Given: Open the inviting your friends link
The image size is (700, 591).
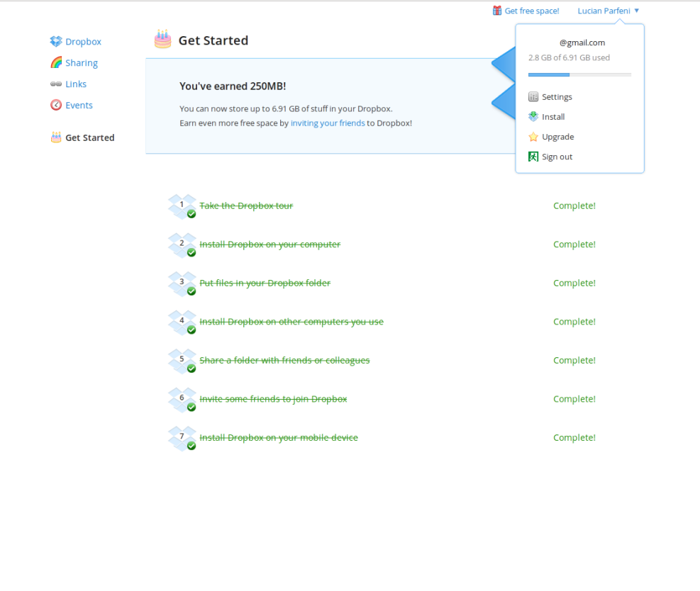Looking at the screenshot, I should click(327, 123).
